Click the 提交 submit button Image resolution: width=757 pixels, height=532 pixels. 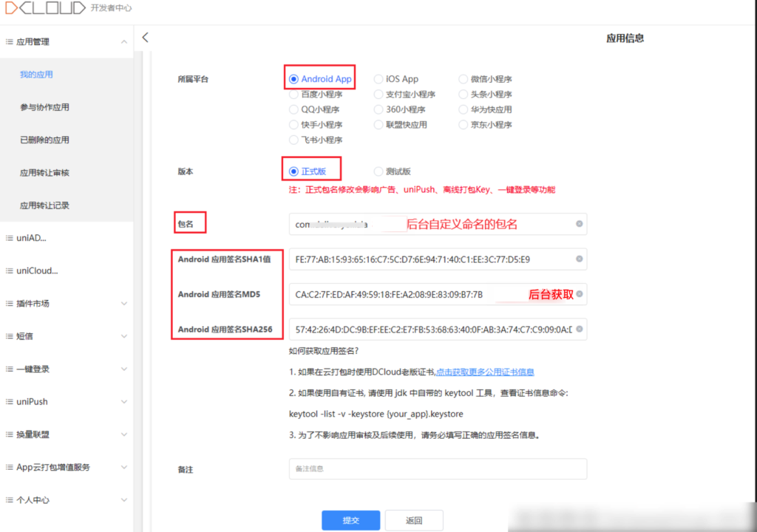pyautogui.click(x=350, y=520)
